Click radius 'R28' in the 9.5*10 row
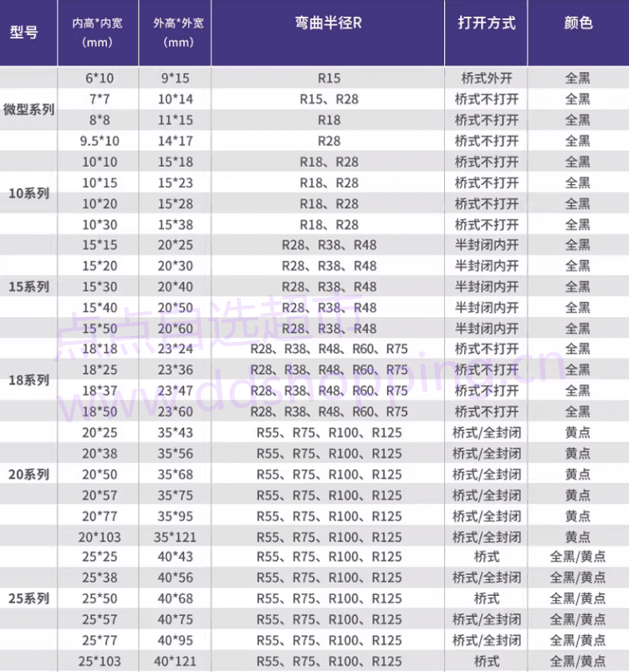The image size is (629, 672). pyautogui.click(x=329, y=141)
